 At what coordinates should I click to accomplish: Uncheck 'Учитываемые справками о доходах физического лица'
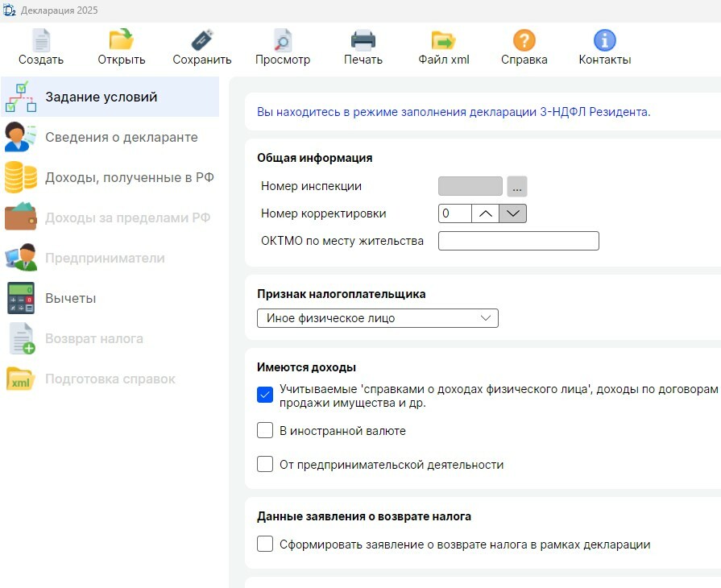(x=265, y=395)
